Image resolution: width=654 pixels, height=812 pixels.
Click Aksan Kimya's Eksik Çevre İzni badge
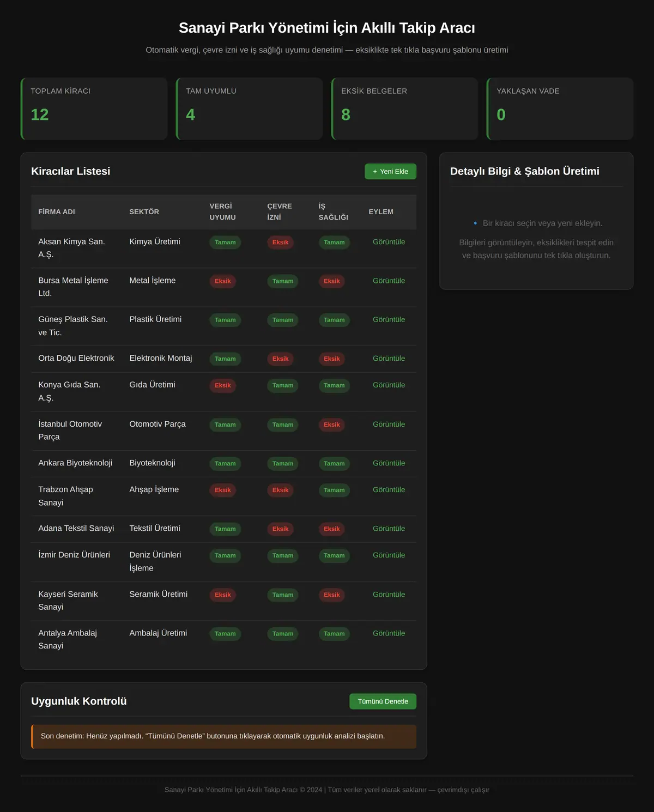(281, 243)
